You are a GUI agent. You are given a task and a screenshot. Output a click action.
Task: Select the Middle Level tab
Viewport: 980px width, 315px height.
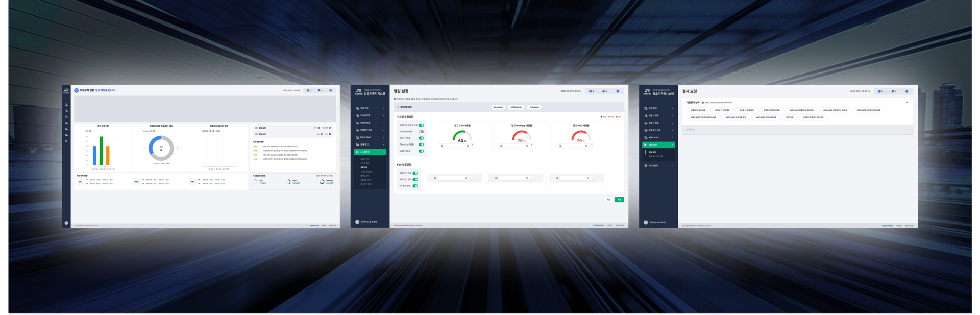(516, 107)
